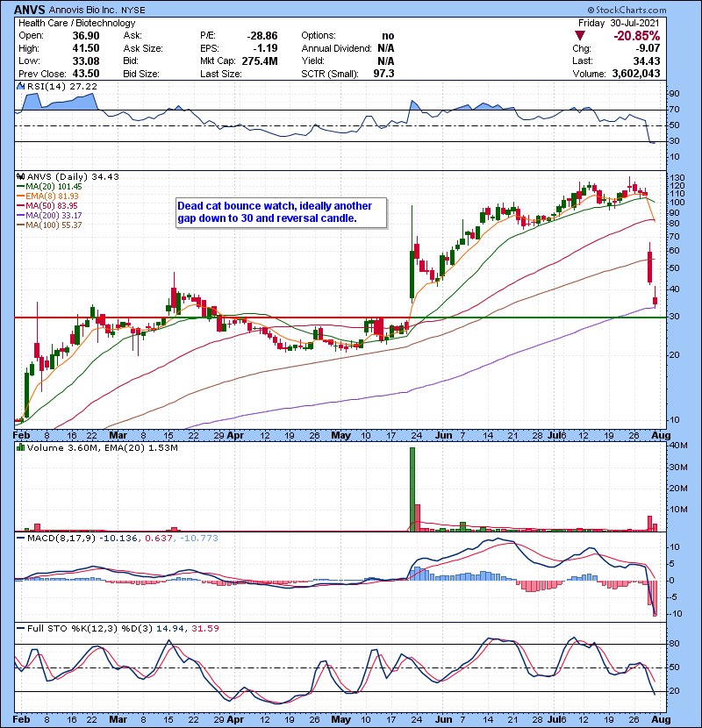
Task: Click the MACD value -10.136
Action: (118, 539)
